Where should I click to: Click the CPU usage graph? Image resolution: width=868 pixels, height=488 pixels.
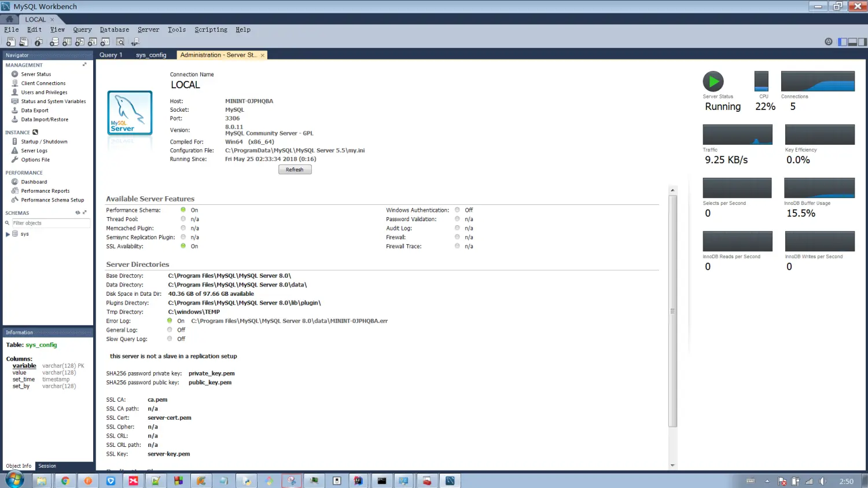click(762, 81)
